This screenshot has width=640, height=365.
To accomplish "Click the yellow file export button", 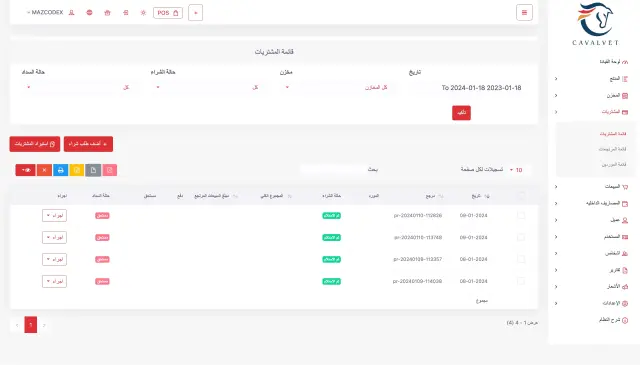I will pyautogui.click(x=77, y=170).
